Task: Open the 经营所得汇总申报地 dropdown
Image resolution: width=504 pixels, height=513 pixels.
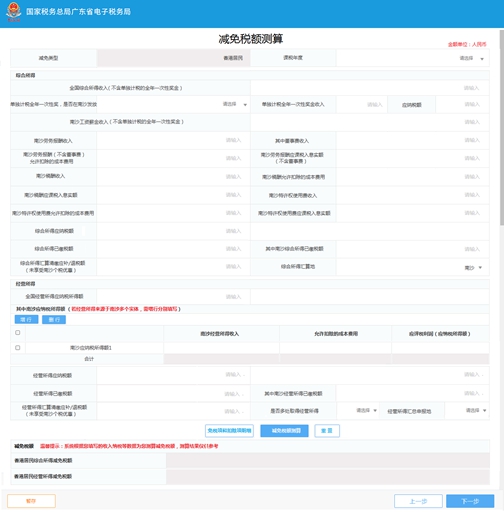Action: coord(467,411)
